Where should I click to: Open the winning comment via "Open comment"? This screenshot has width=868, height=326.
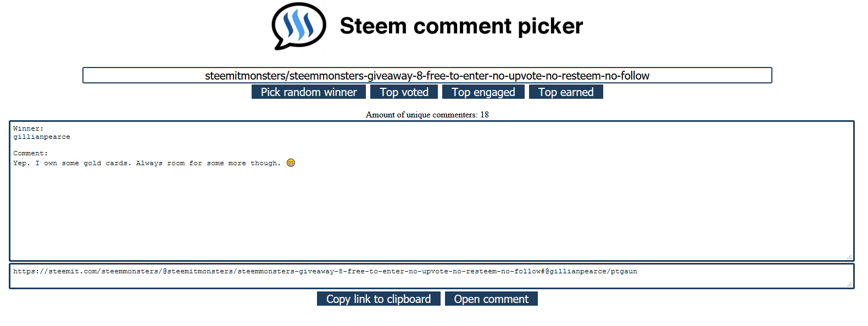point(491,299)
